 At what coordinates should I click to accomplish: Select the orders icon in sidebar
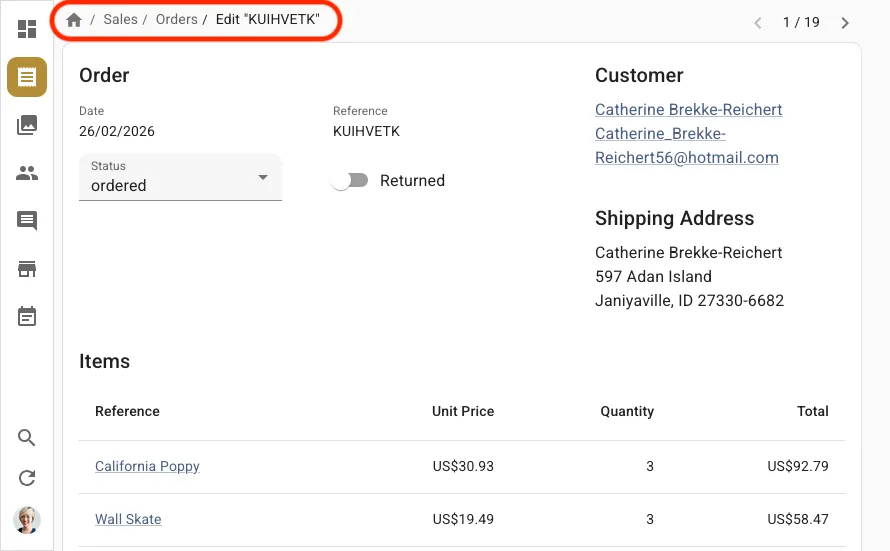tap(27, 77)
